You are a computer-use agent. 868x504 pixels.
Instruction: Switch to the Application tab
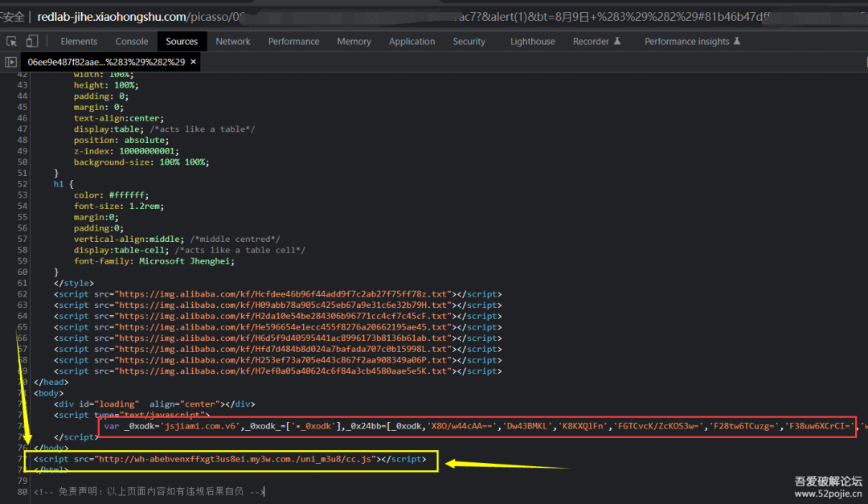point(411,42)
